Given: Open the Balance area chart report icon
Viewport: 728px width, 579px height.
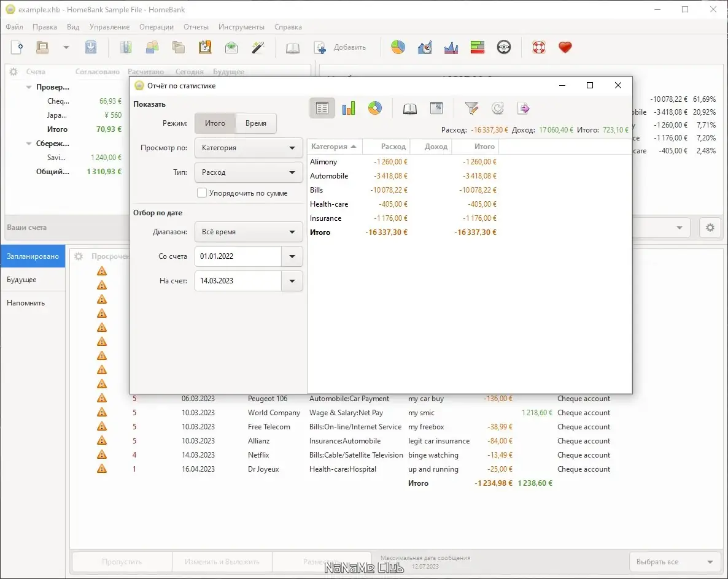Looking at the screenshot, I should [451, 47].
